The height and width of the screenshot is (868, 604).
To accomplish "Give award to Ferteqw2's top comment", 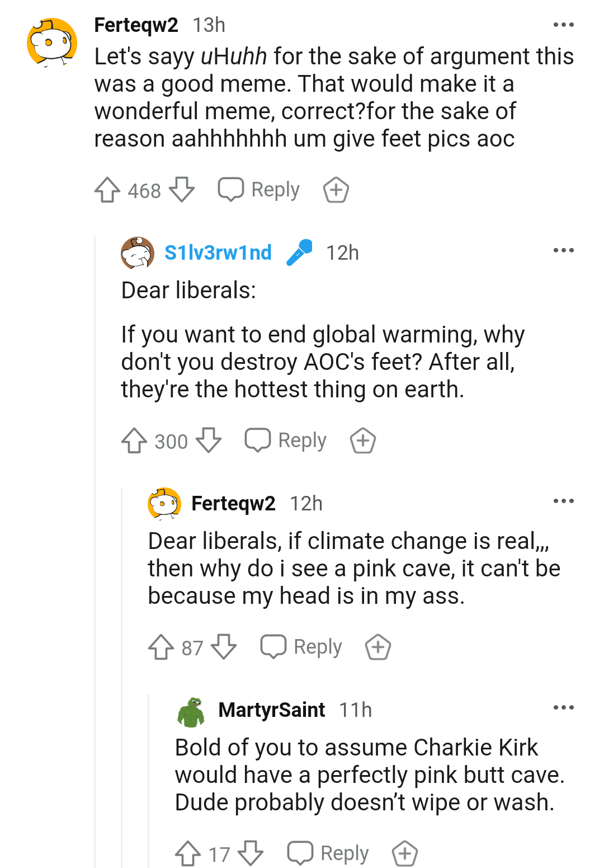I will [x=336, y=190].
